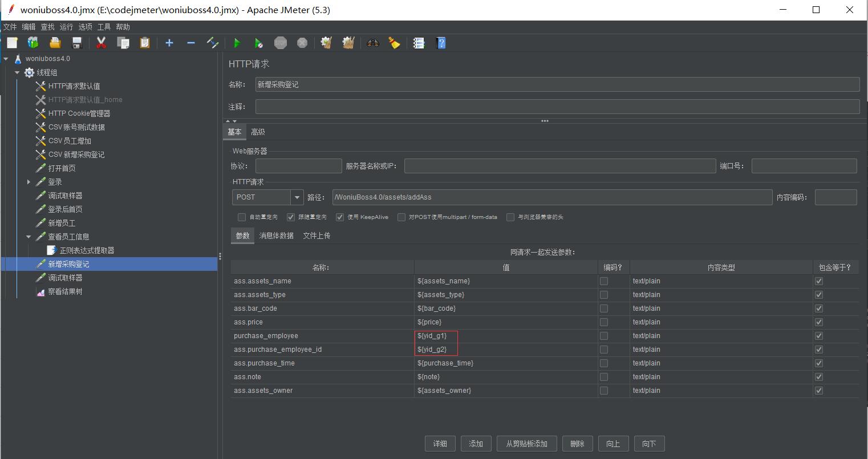Click the 路径 path input field

click(x=552, y=197)
